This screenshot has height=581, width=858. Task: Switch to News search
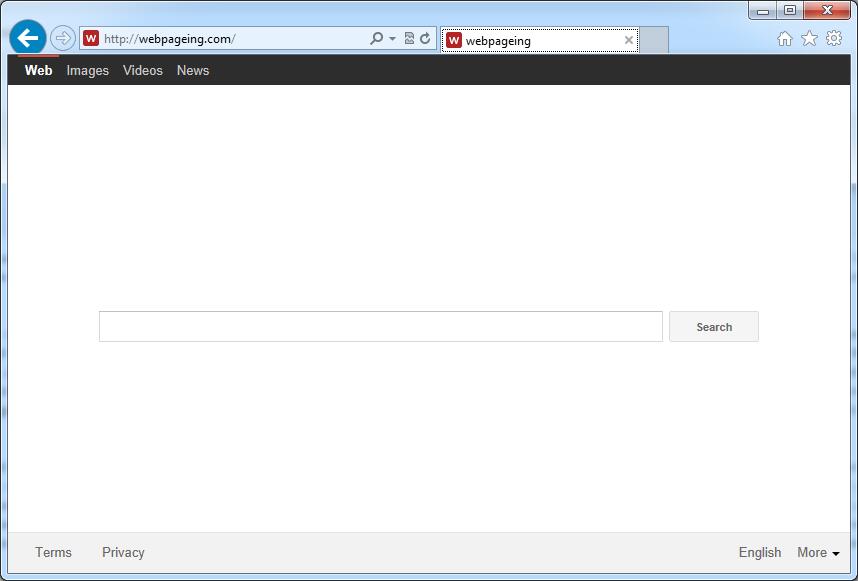[x=193, y=71]
